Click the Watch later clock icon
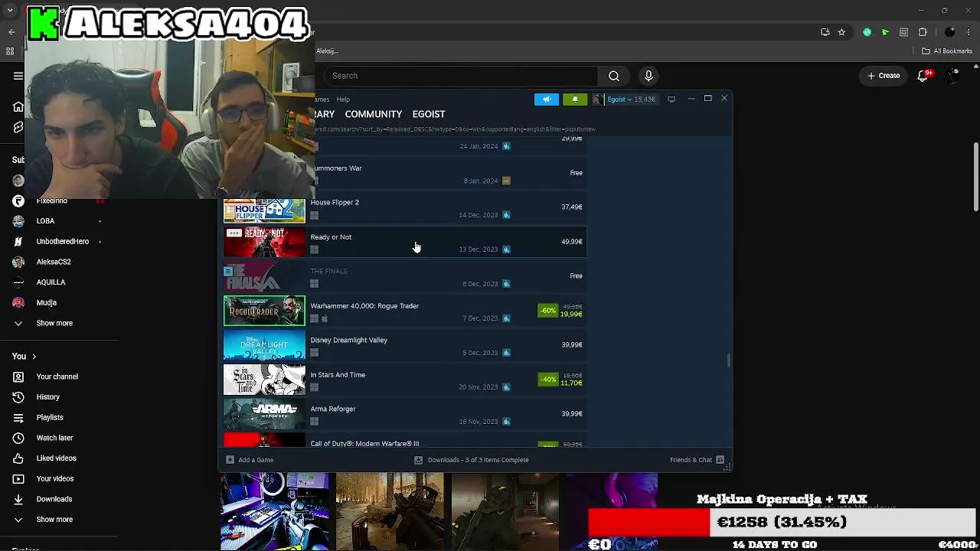The image size is (980, 551). tap(18, 438)
